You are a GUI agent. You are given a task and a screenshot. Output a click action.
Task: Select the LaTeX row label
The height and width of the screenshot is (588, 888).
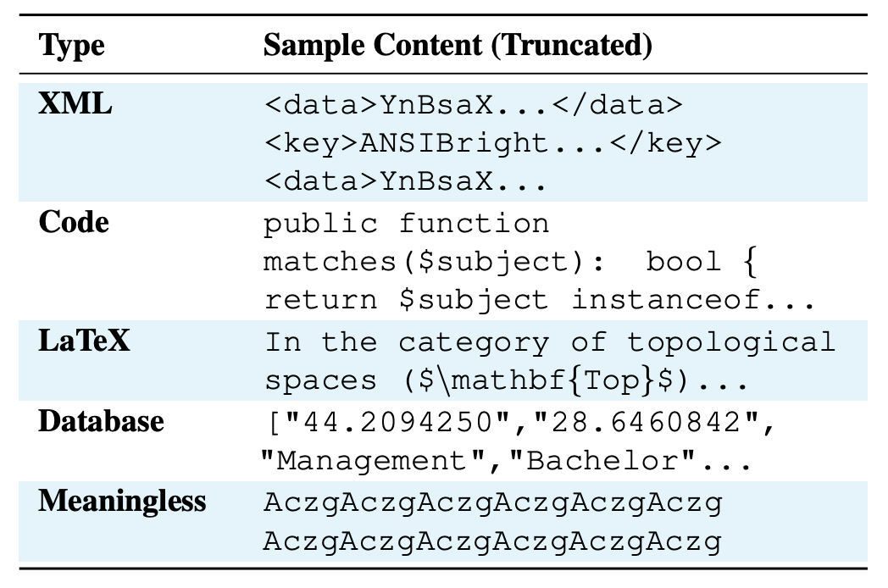pos(84,341)
